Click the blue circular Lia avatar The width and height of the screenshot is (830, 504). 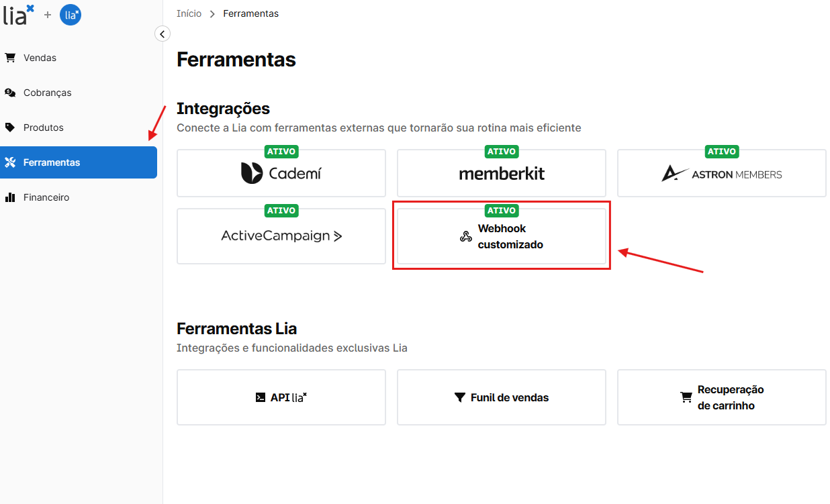point(71,14)
